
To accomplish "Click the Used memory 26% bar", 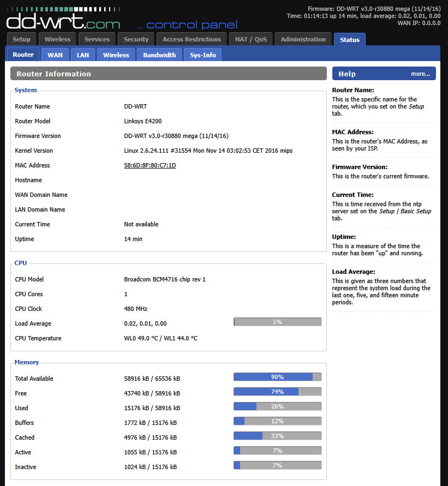I will pos(278,406).
